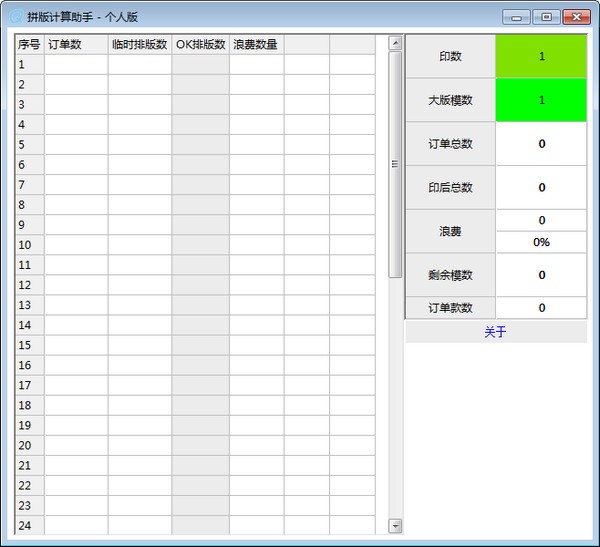Click the 剩余模数 value field
The image size is (600, 547).
541,275
